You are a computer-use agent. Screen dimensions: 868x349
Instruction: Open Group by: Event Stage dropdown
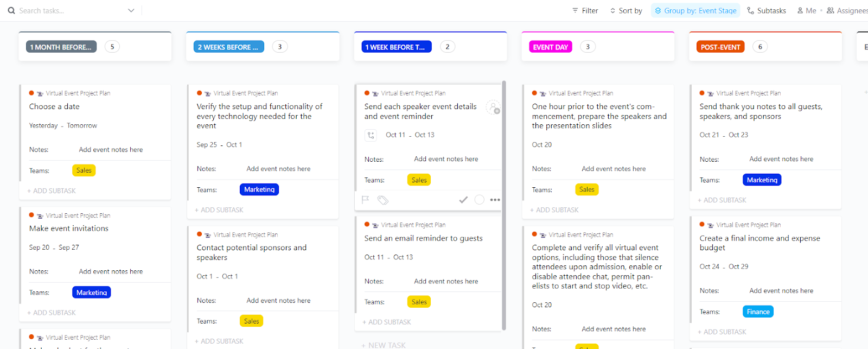click(695, 10)
